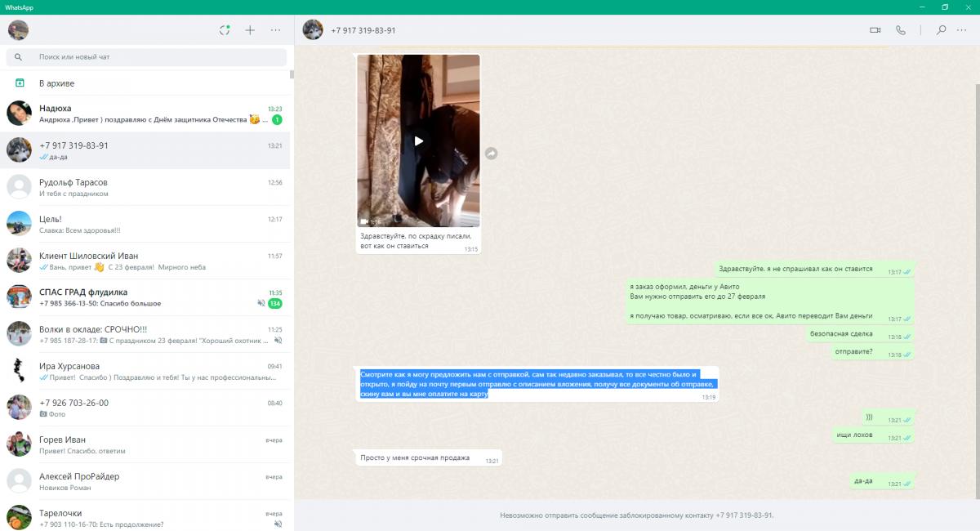Open the chat with Ира Хурсанова
The height and width of the screenshot is (531, 980).
click(147, 371)
